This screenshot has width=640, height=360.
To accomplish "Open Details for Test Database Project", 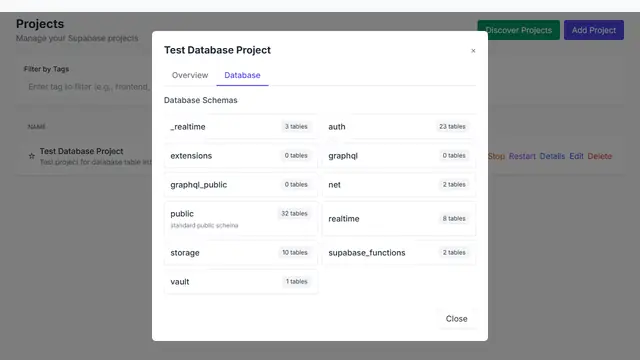I will (552, 156).
